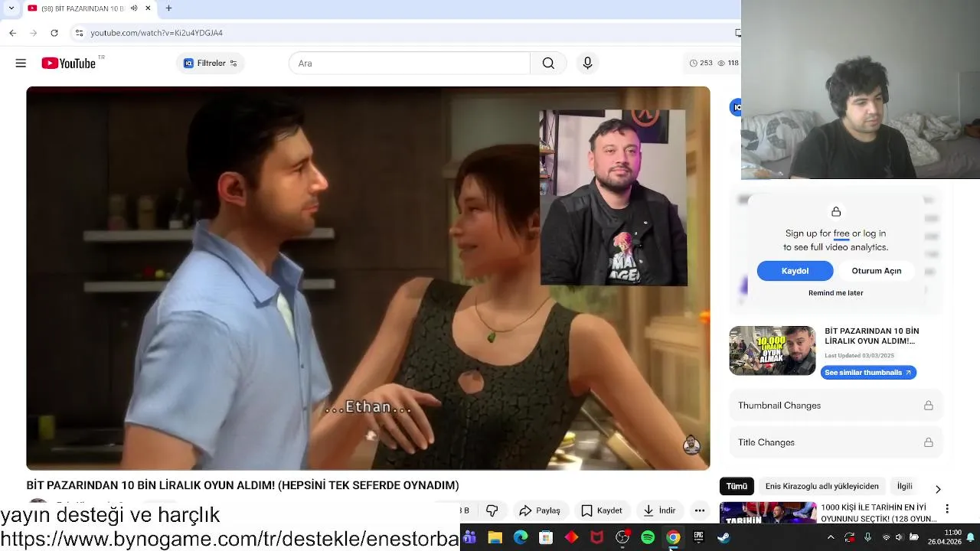Select Enis Kirazoglu adlı yükleyiciden chip
The width and height of the screenshot is (980, 551).
coord(822,486)
